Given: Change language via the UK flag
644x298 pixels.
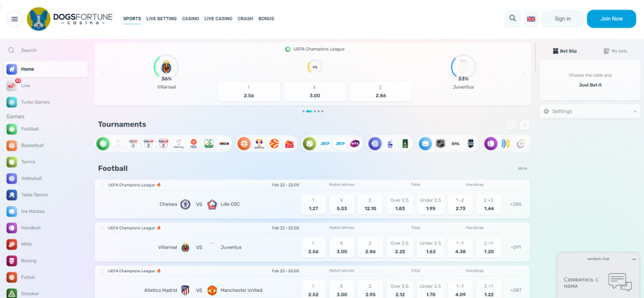Looking at the screenshot, I should [531, 18].
